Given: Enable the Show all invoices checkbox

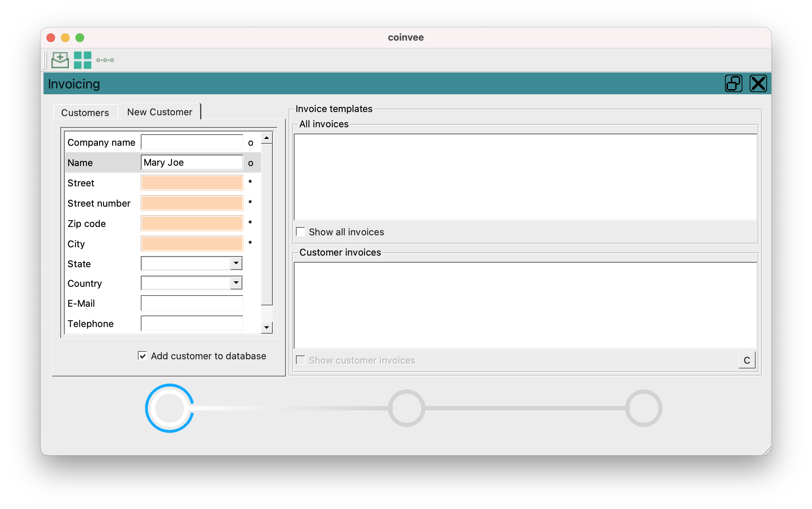Looking at the screenshot, I should 301,232.
